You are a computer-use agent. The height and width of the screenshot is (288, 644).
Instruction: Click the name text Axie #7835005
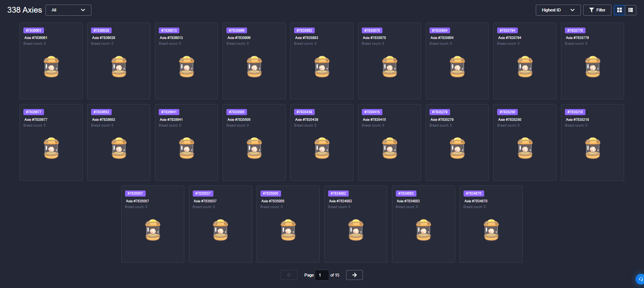coord(272,201)
